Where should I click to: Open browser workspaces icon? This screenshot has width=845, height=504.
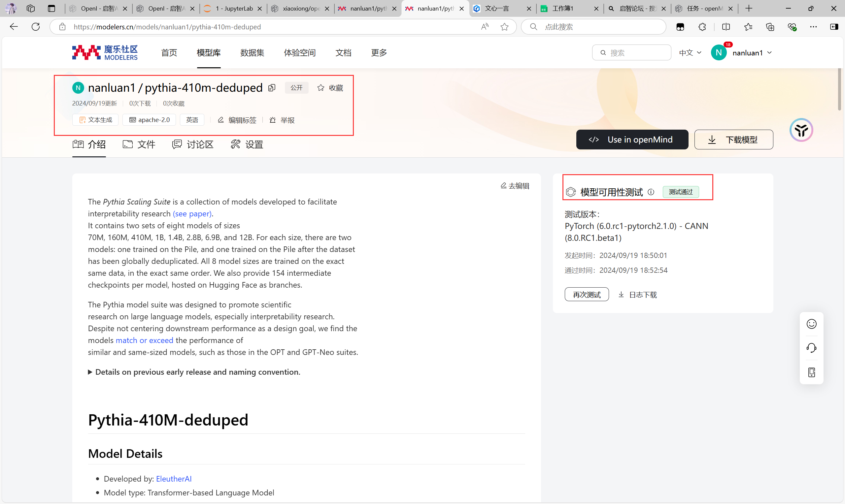pyautogui.click(x=31, y=9)
